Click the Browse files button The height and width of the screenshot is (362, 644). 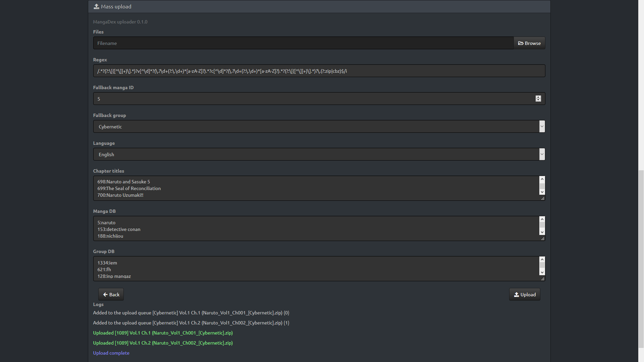pos(529,43)
